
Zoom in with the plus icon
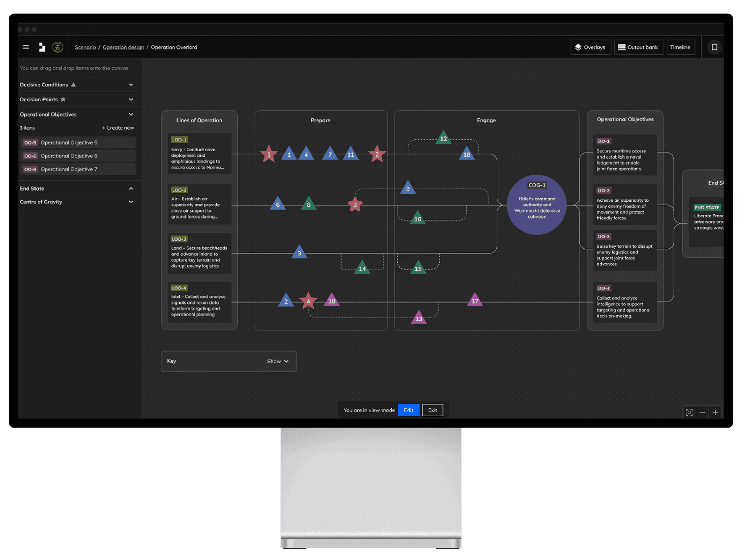tap(715, 412)
